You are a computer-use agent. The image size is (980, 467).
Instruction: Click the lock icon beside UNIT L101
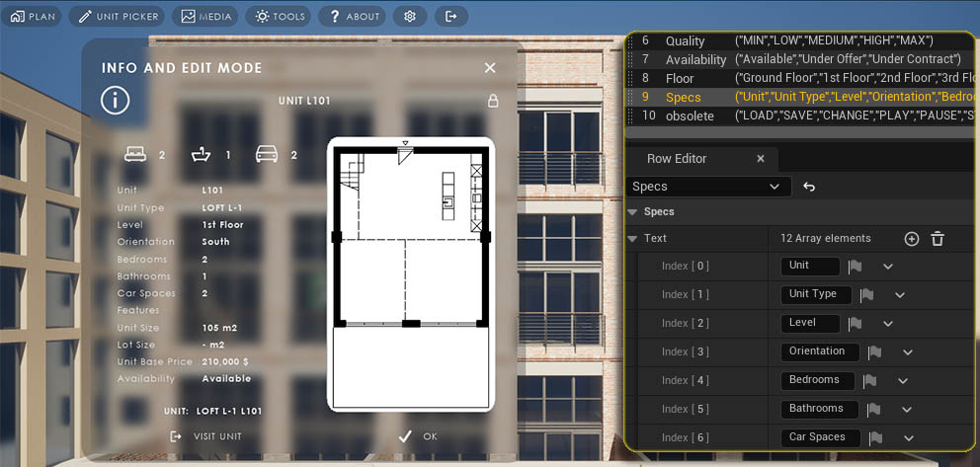click(x=493, y=101)
